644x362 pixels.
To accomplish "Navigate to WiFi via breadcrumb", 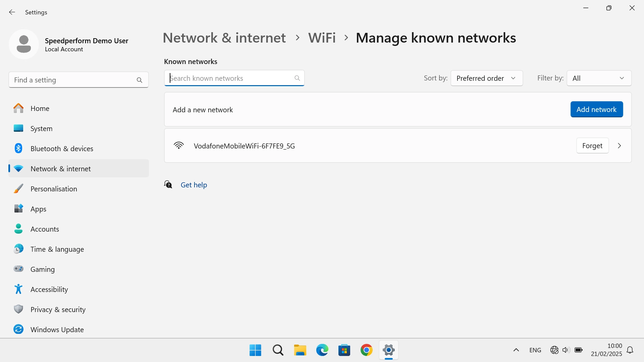I will pyautogui.click(x=322, y=38).
